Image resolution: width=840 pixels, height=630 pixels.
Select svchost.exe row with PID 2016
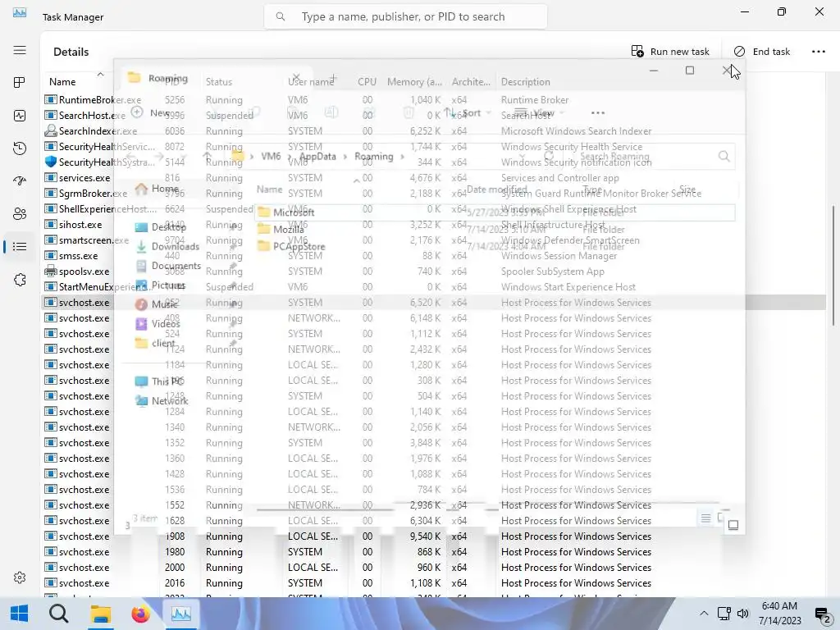tap(433, 583)
